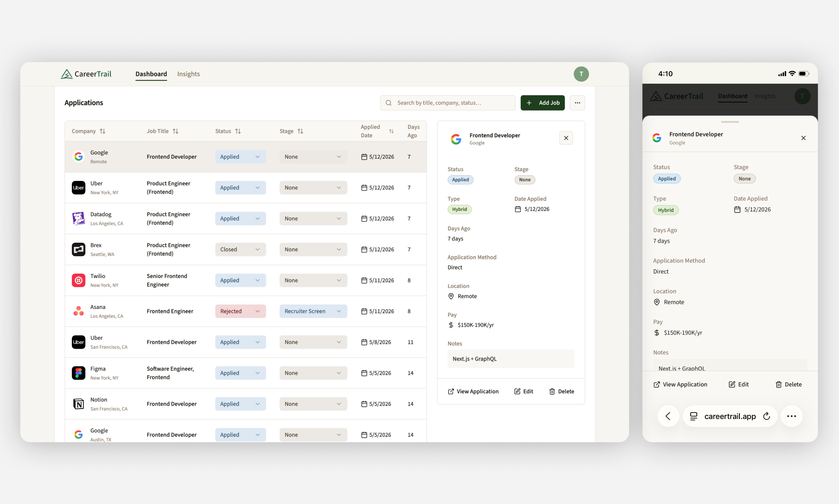This screenshot has width=839, height=504.
Task: Click the Google Austin, TX row
Action: pyautogui.click(x=246, y=431)
